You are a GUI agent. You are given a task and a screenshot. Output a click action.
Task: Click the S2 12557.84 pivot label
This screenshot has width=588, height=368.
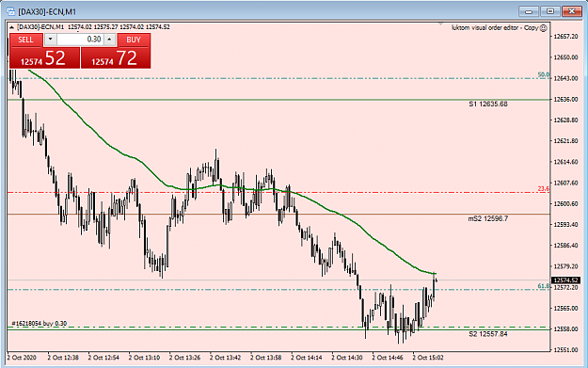pyautogui.click(x=488, y=334)
